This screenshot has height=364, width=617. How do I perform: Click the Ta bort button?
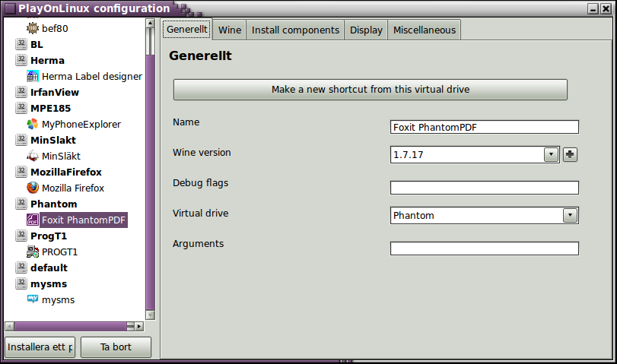point(116,347)
